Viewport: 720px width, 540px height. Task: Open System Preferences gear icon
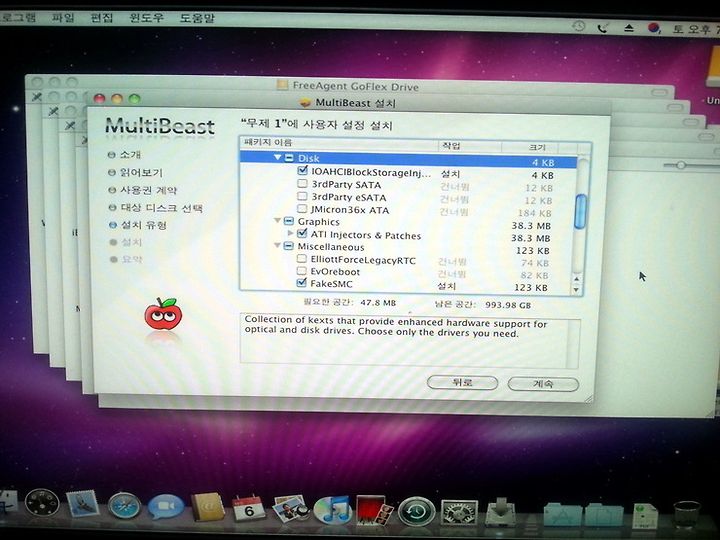pyautogui.click(x=459, y=512)
